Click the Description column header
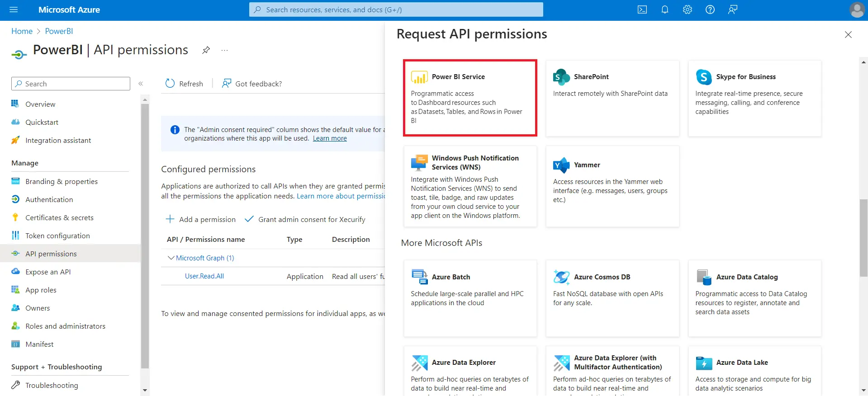Image resolution: width=868 pixels, height=396 pixels. tap(351, 239)
